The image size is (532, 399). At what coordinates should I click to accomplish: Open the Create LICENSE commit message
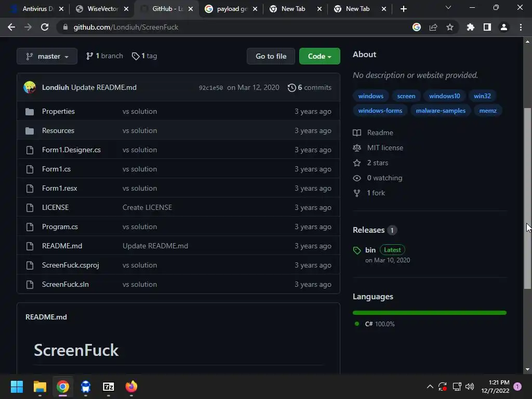[147, 207]
